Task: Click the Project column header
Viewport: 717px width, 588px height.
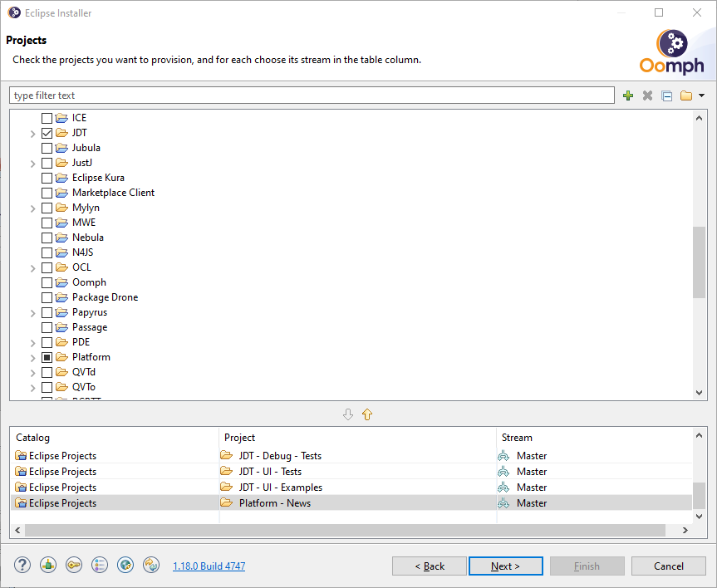Action: coord(358,438)
